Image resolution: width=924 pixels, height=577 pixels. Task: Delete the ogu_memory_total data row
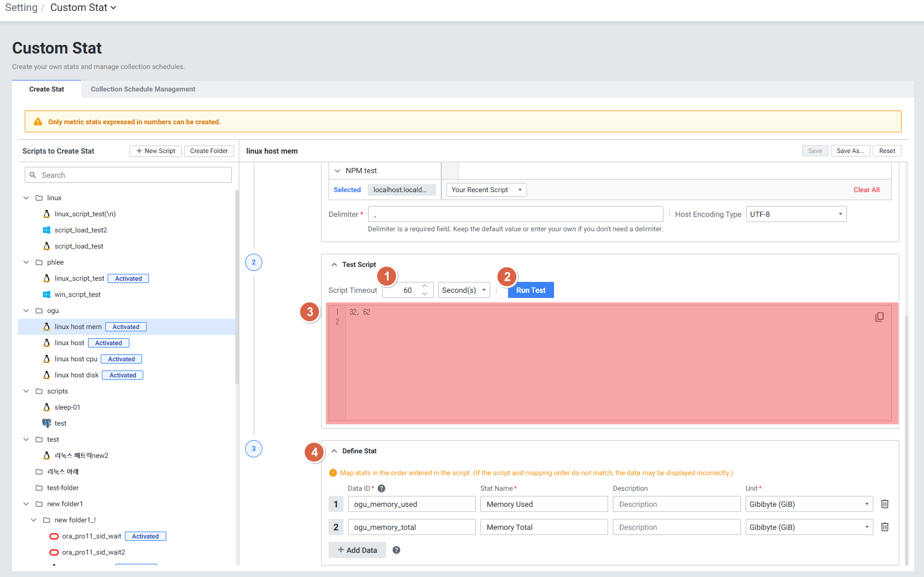point(885,527)
